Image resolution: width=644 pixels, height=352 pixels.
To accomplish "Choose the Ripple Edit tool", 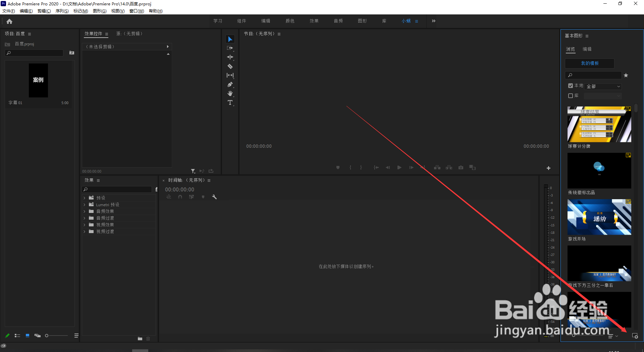I will [x=230, y=57].
